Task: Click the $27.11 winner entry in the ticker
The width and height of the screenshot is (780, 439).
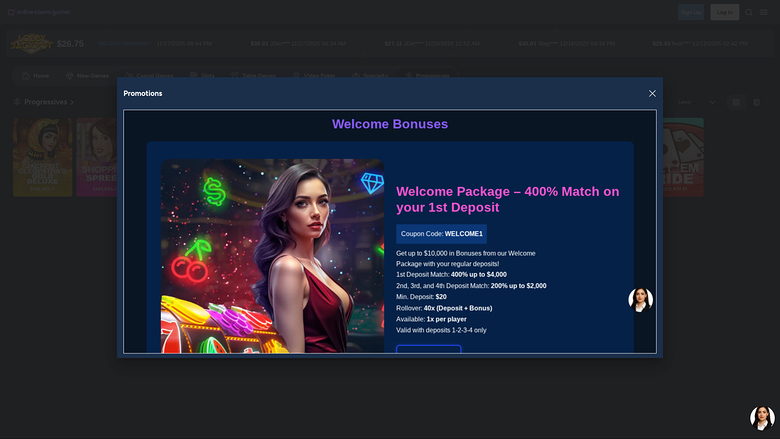Action: tap(432, 44)
